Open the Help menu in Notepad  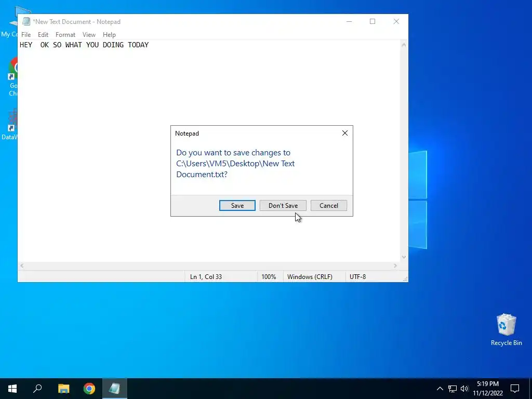tap(109, 35)
